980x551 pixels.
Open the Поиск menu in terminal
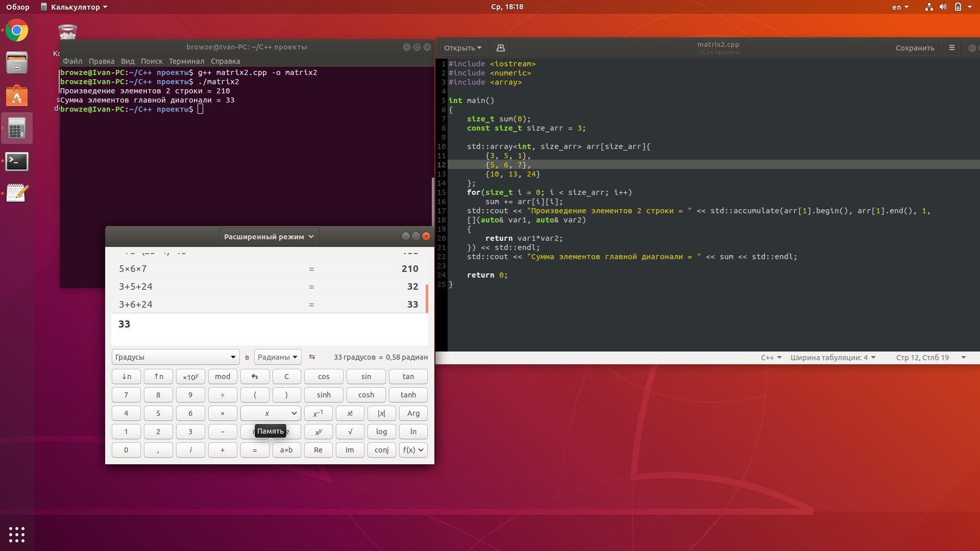152,61
